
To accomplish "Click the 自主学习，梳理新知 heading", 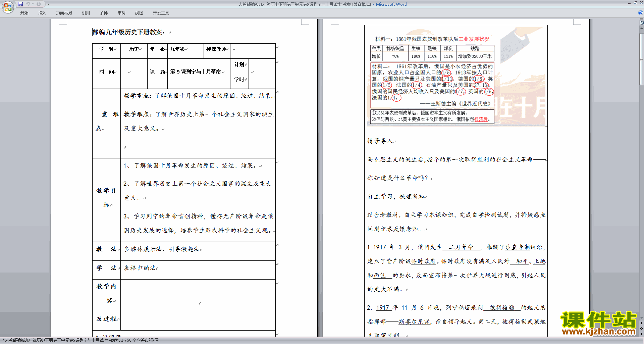I will click(396, 197).
